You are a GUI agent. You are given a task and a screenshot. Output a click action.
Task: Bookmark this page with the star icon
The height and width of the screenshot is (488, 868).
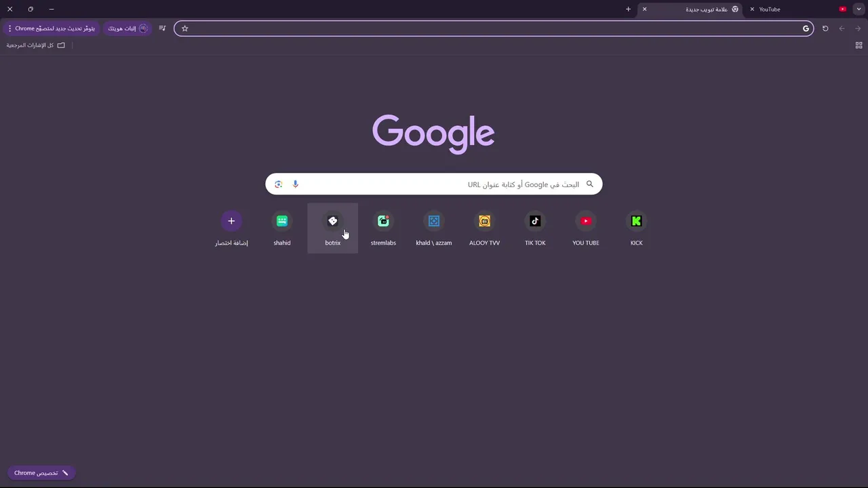pyautogui.click(x=184, y=28)
